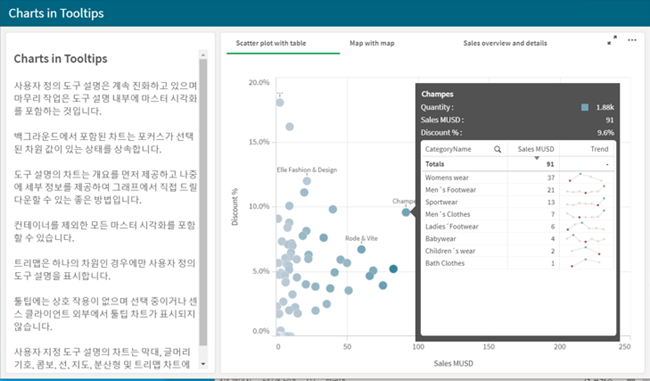
Task: Click the Womens wear trend sparkline
Action: (586, 177)
